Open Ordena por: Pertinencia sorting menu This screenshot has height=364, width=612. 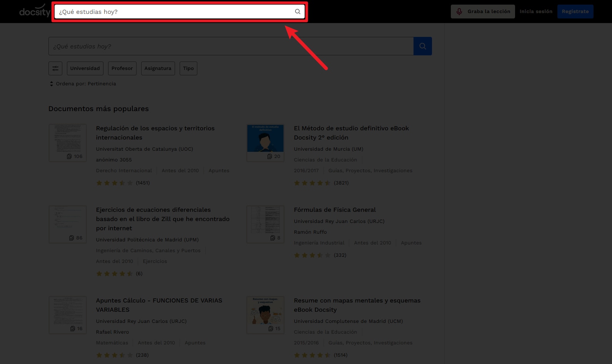(x=83, y=84)
